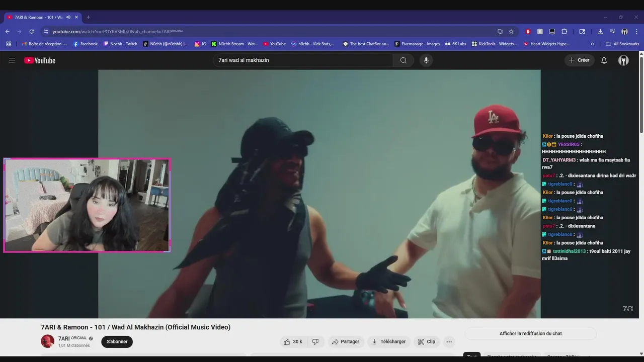Screen dimensions: 644x362
Task: Open the 6K Labs bookmark
Action: (455, 44)
